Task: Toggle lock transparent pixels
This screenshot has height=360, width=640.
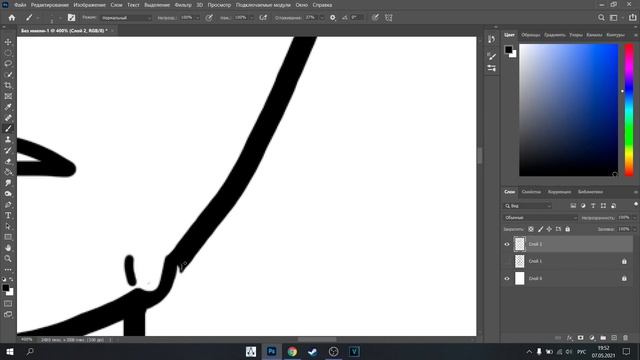Action: pos(531,229)
